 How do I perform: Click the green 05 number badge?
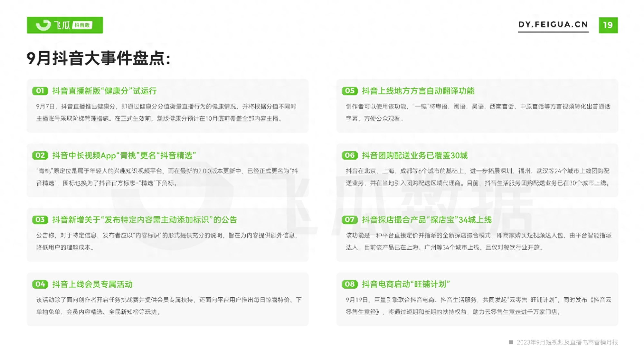(x=350, y=91)
